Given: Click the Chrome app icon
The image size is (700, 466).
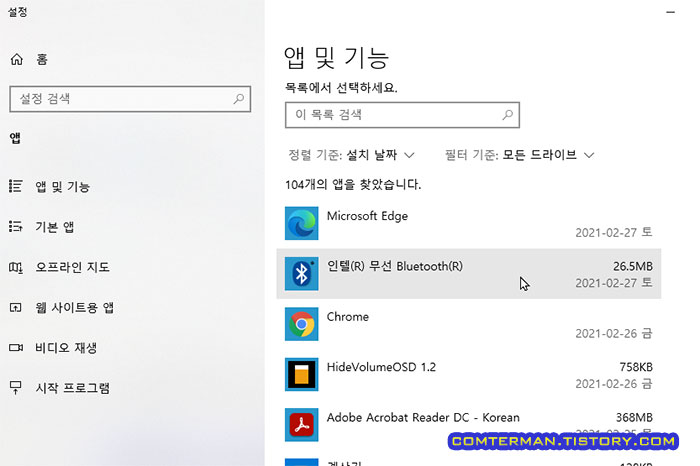Looking at the screenshot, I should pos(302,324).
